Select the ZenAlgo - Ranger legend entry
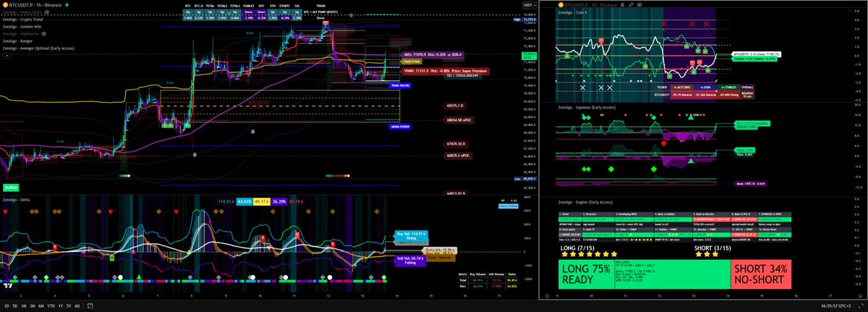 pos(18,41)
